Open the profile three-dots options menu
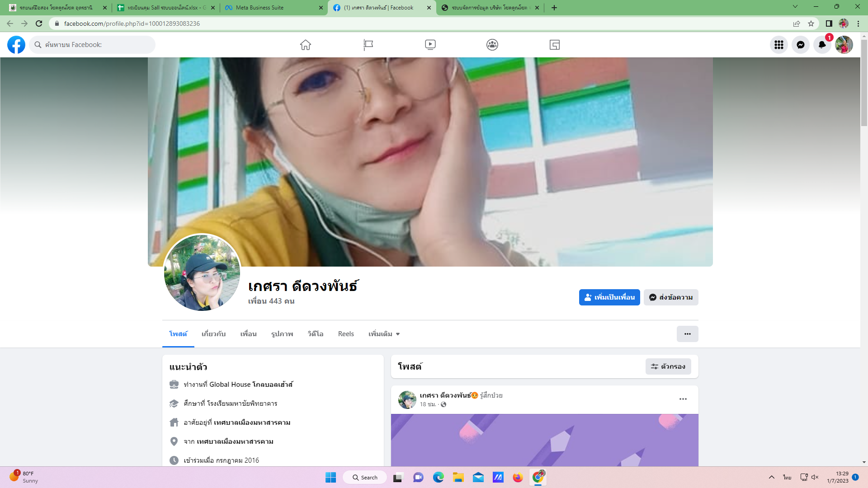This screenshot has width=868, height=488. (687, 334)
